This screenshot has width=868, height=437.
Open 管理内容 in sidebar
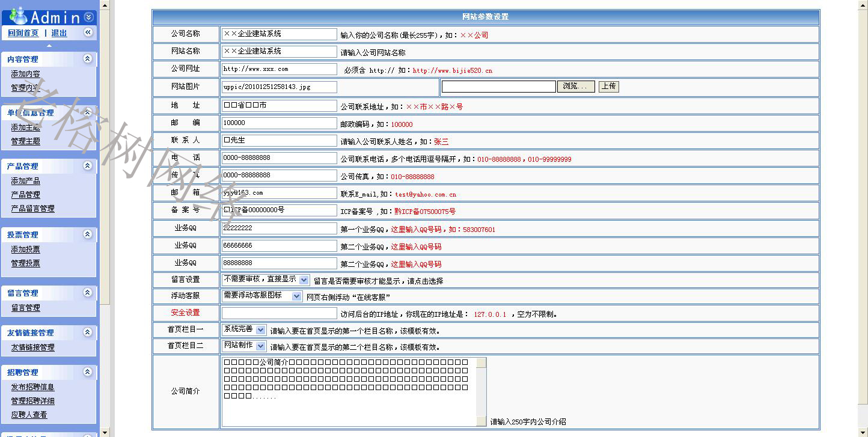(x=25, y=88)
